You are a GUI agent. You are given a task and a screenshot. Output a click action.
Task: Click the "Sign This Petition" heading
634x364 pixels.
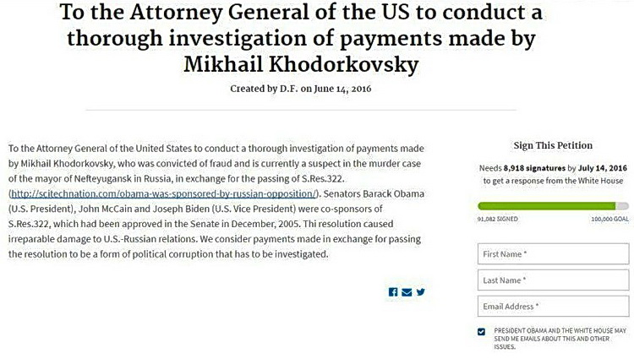click(x=553, y=145)
